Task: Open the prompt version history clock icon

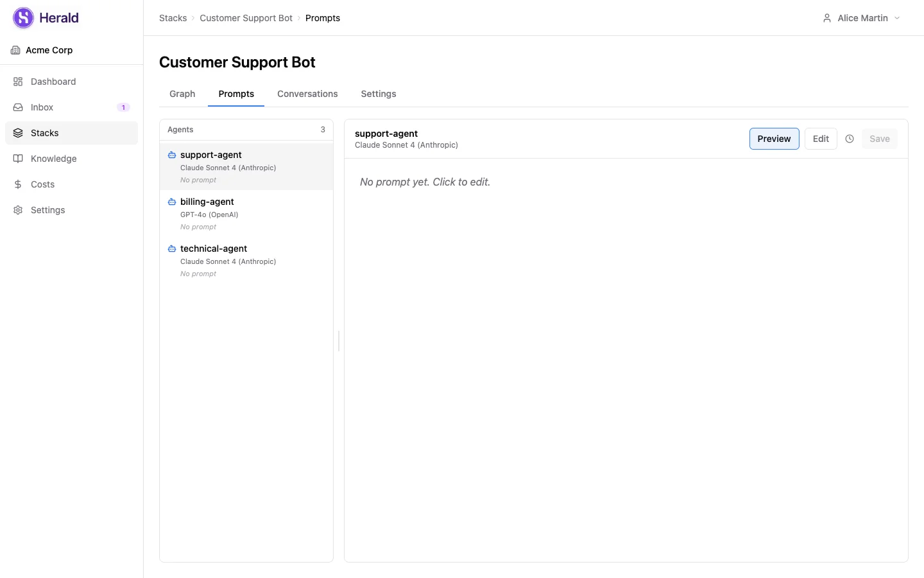Action: [850, 139]
